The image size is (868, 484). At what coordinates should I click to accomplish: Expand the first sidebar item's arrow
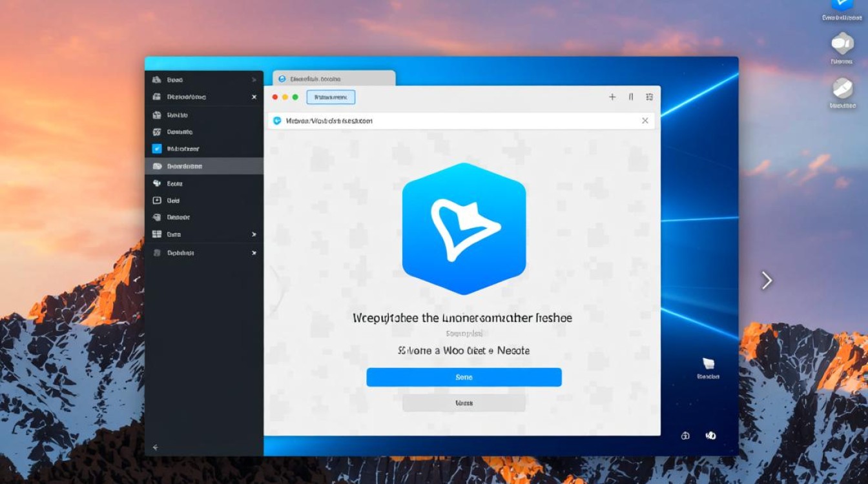(x=254, y=80)
